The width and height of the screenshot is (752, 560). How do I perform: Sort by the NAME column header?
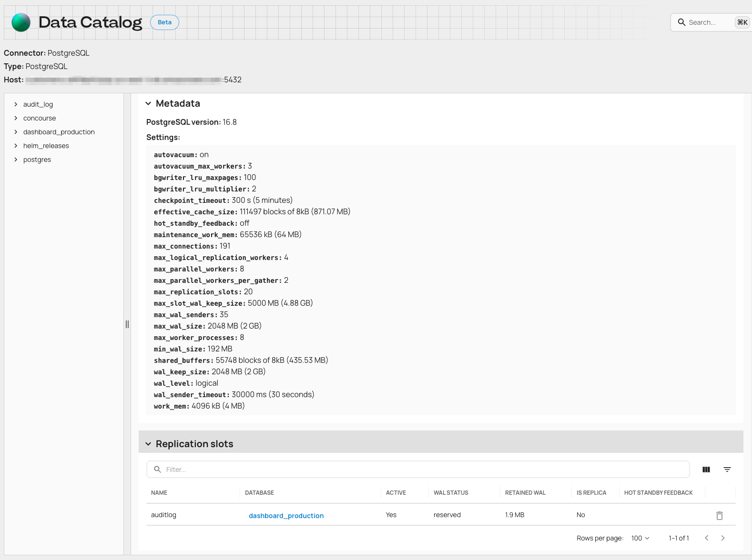159,493
